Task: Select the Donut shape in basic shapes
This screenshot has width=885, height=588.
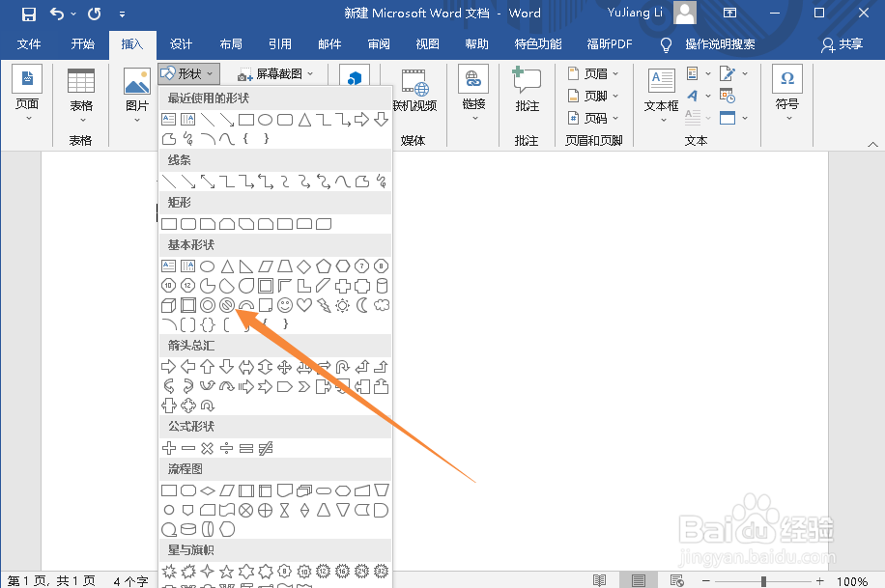Action: pyautogui.click(x=208, y=305)
